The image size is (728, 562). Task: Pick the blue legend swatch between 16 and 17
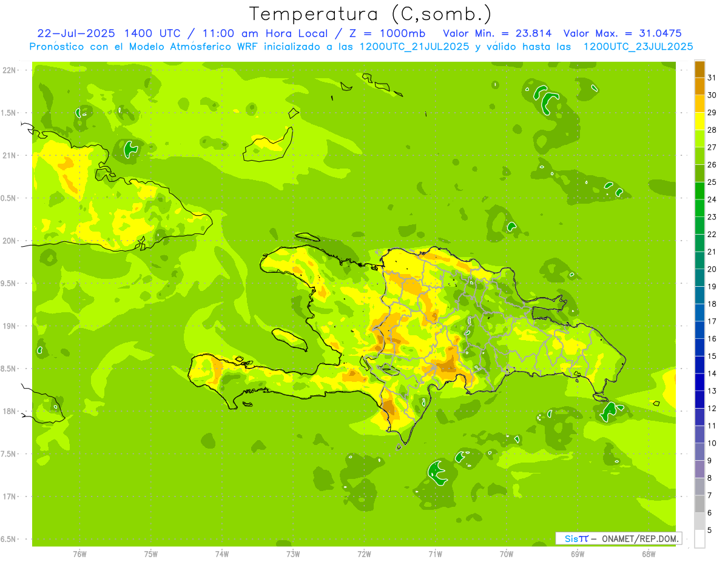coord(699,330)
